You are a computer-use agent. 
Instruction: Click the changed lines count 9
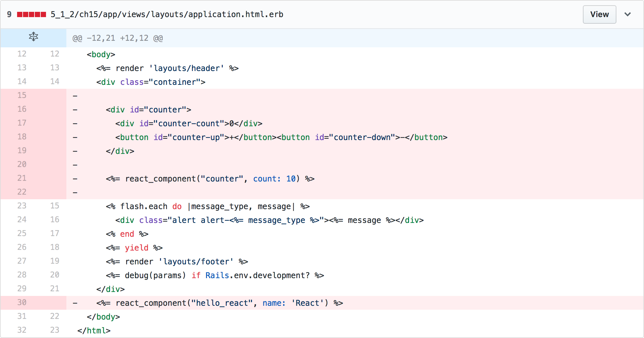(x=9, y=14)
